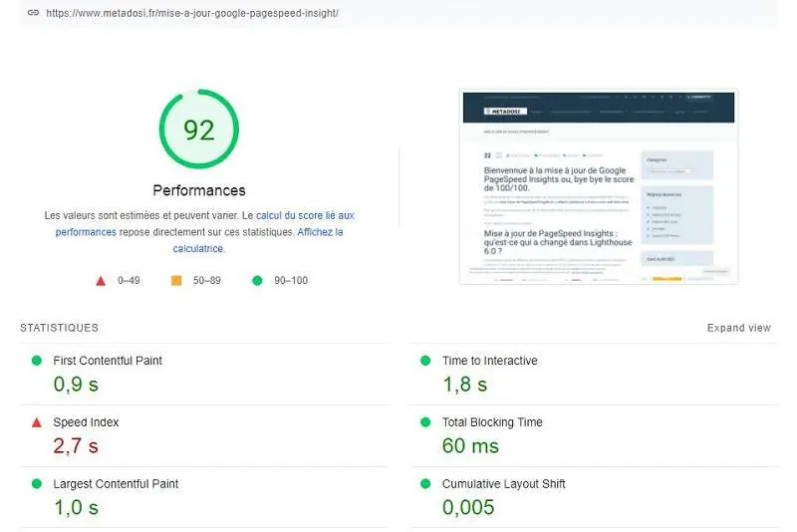Click the green dot beside First Contentful Paint
This screenshot has height=532, width=797.
37,361
